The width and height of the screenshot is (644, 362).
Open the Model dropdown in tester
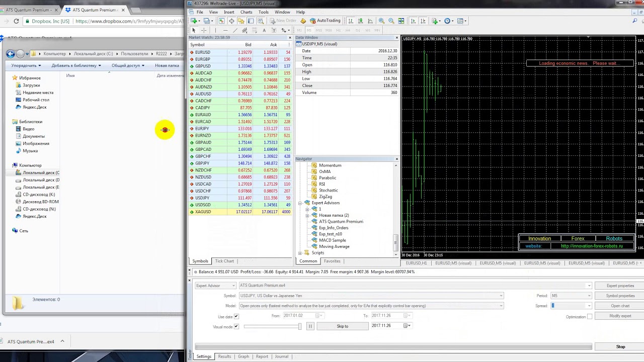pos(501,306)
